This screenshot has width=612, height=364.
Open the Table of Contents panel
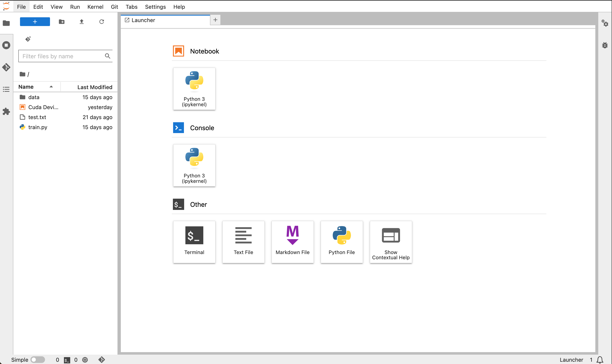click(6, 89)
